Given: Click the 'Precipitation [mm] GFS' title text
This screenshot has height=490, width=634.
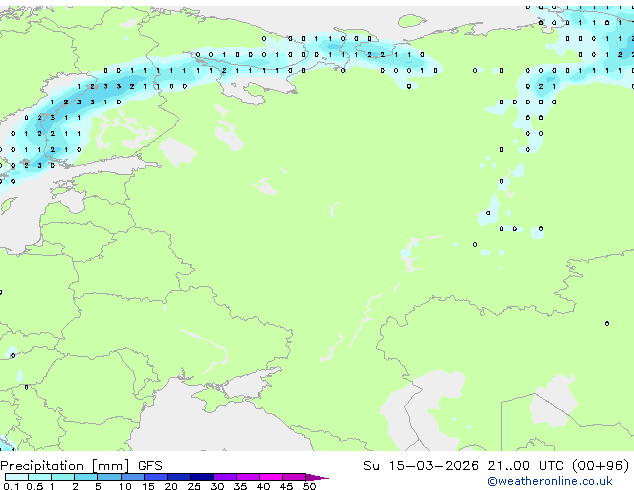Looking at the screenshot, I should (81, 466).
